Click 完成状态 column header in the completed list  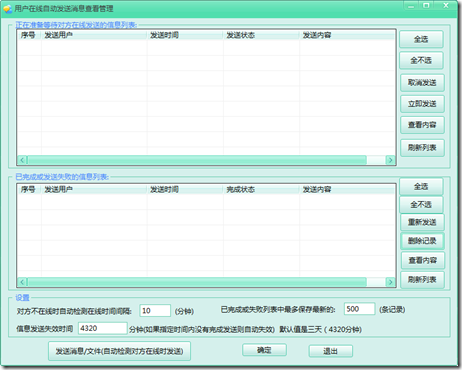(261, 189)
